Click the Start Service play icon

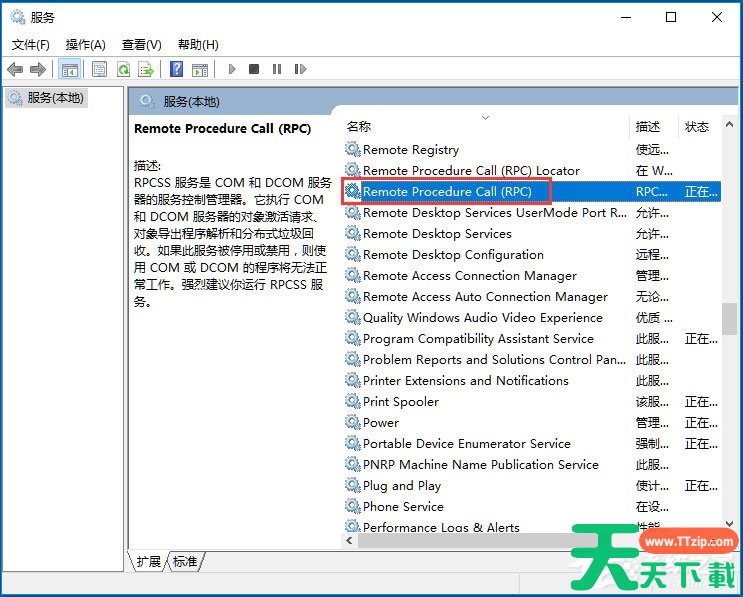(232, 69)
